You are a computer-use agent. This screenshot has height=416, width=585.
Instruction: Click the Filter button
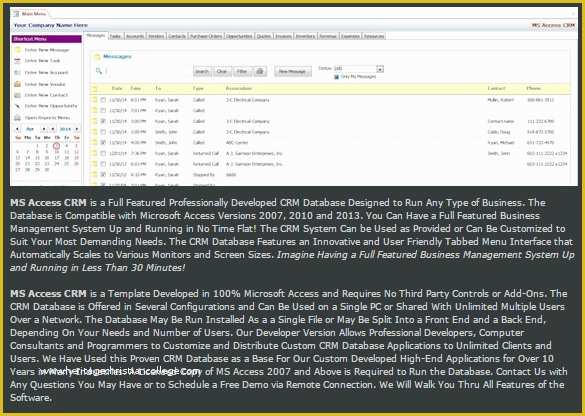point(242,71)
